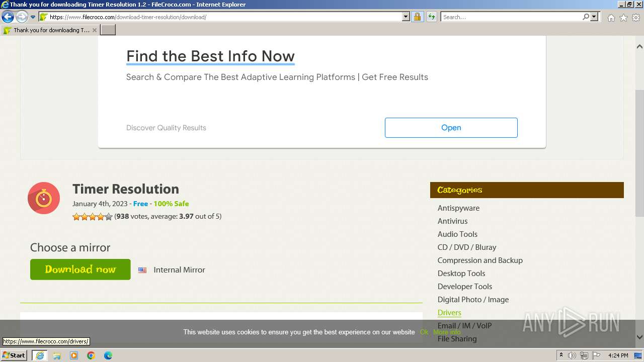Open the Desktop Tools category
This screenshot has height=362, width=644.
point(461,274)
